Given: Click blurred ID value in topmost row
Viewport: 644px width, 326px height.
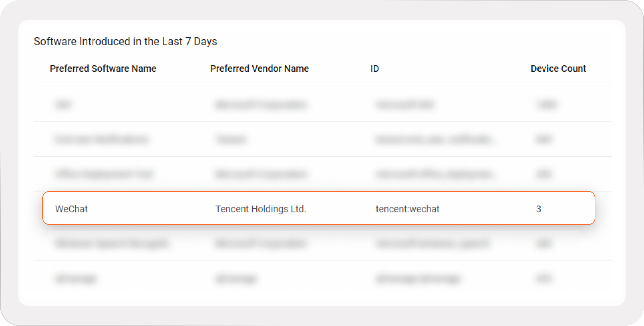Looking at the screenshot, I should [405, 105].
